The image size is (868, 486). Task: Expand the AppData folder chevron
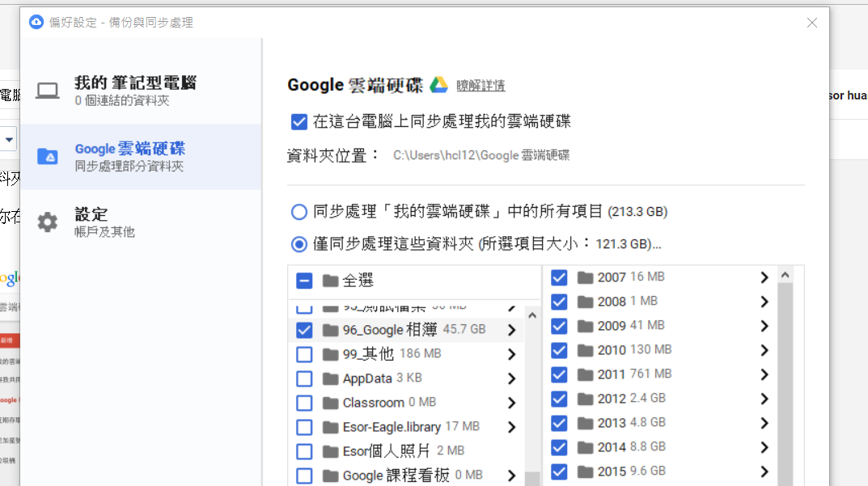click(x=512, y=378)
